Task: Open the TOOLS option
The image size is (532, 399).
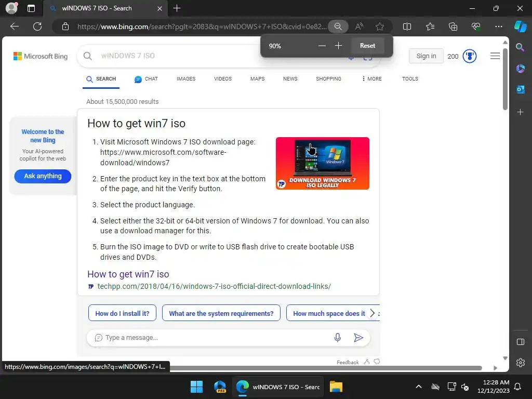Action: pos(410,79)
